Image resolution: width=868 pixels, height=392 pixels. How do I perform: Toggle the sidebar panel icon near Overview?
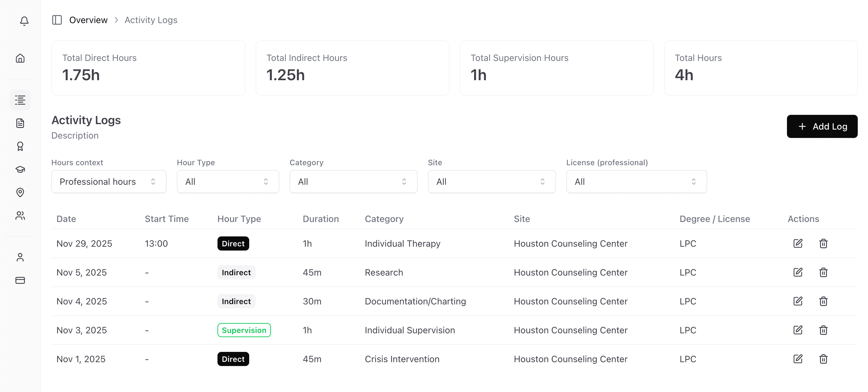tap(57, 20)
